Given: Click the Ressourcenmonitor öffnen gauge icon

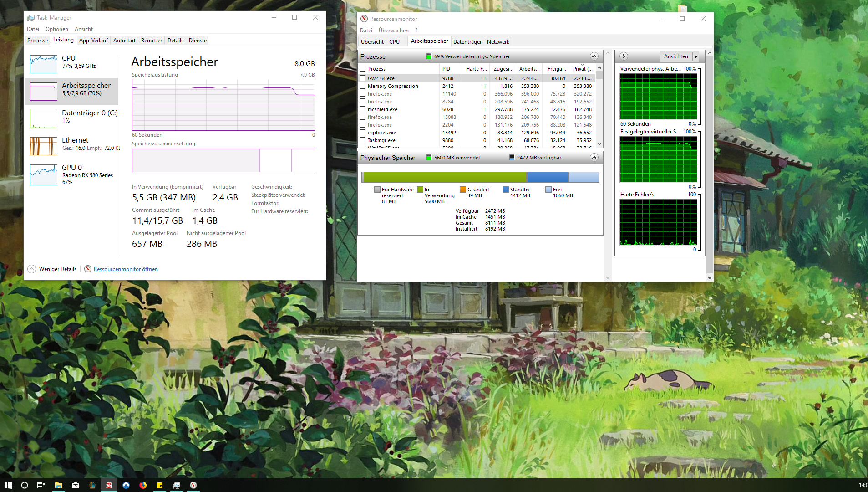Looking at the screenshot, I should click(88, 269).
